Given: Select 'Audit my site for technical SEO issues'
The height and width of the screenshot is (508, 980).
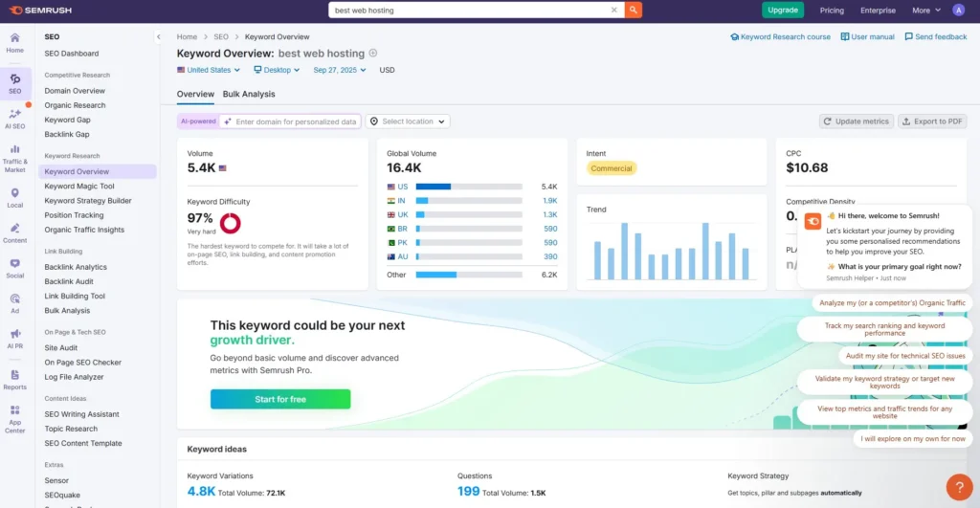Looking at the screenshot, I should pos(905,356).
